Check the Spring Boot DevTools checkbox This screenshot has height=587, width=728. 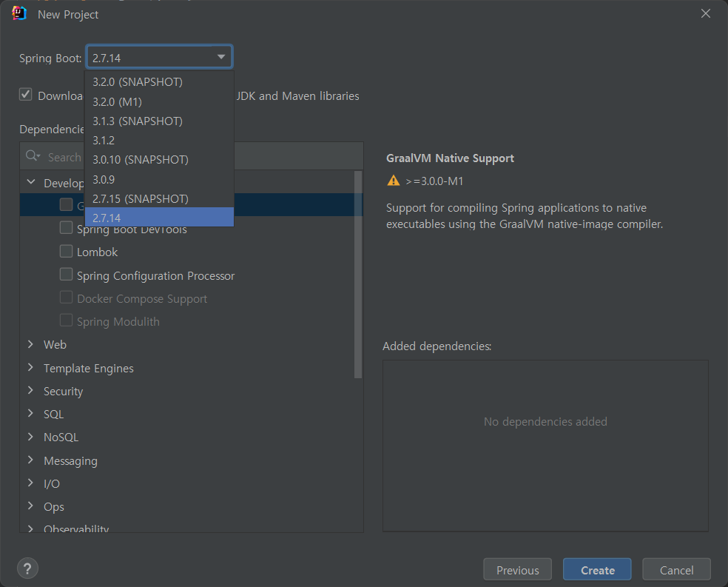coord(67,227)
